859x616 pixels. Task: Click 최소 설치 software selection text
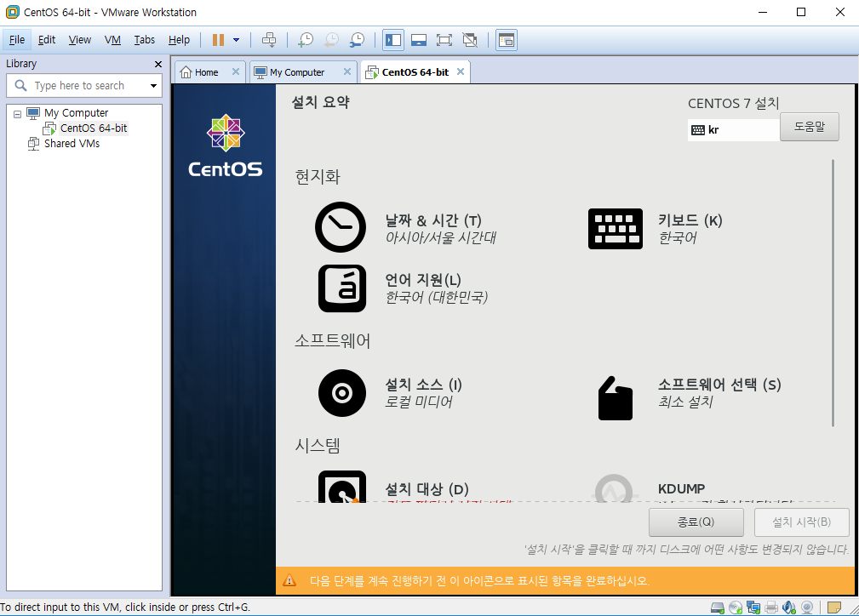coord(686,402)
